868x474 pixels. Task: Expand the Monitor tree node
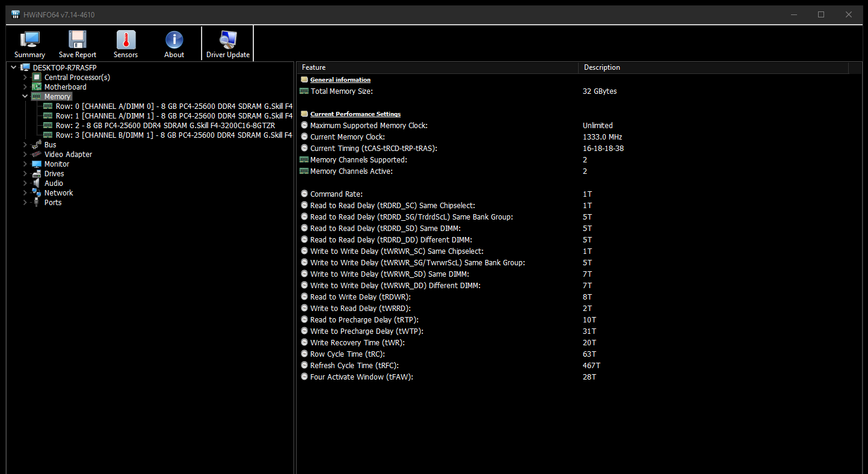tap(25, 164)
